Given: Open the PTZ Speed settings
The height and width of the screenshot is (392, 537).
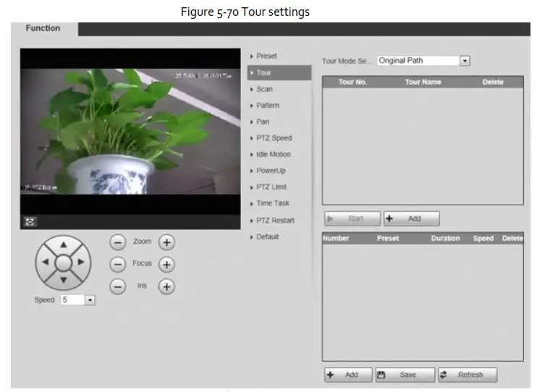Looking at the screenshot, I should 274,138.
